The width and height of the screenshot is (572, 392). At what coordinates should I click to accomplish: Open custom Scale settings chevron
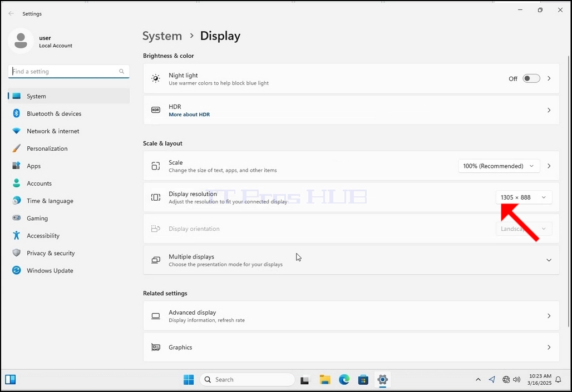coord(549,166)
